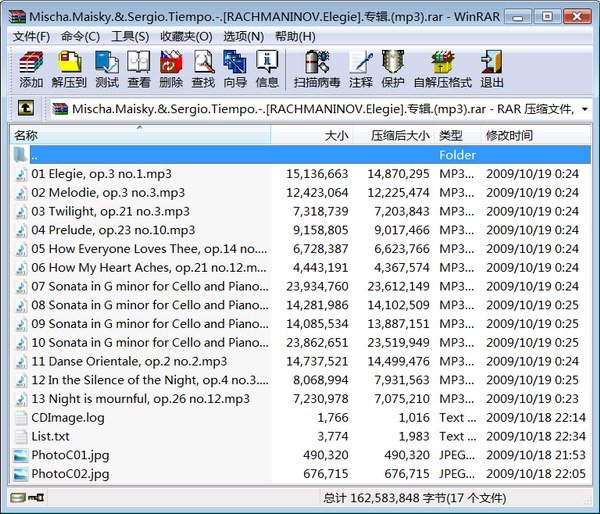
Task: Select file 04 Prelude, op.23 no.10.mp3
Action: click(113, 230)
